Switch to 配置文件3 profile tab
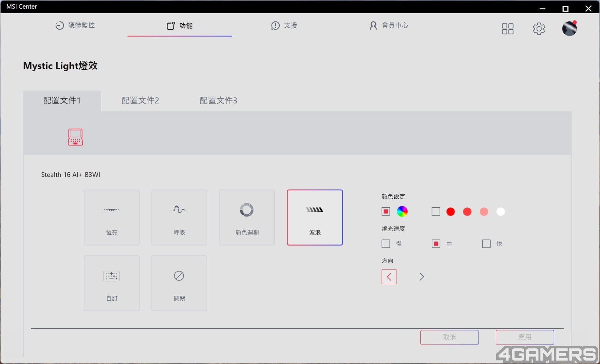 (x=218, y=100)
